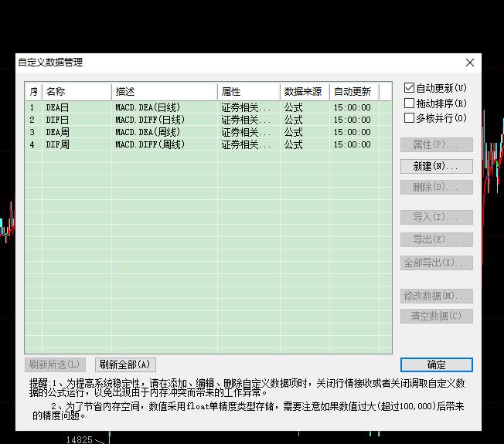This screenshot has width=504, height=444.
Task: Click 证券相关... in the DEA周 row
Action: 247,132
